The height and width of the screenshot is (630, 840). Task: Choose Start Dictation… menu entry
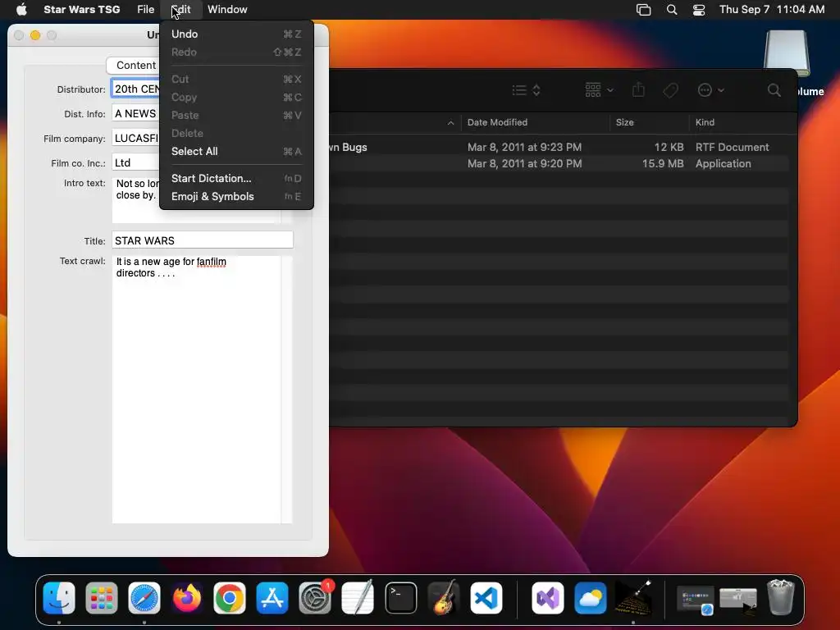click(x=236, y=178)
